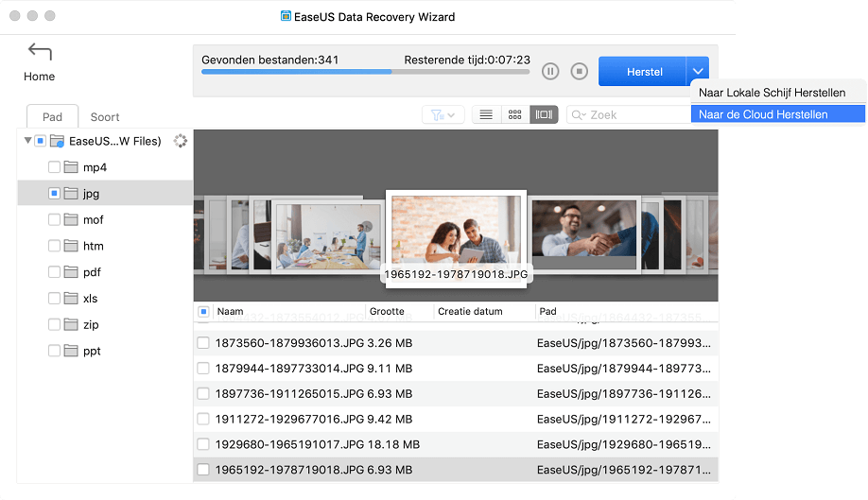Click the search magnifier icon

tap(579, 115)
